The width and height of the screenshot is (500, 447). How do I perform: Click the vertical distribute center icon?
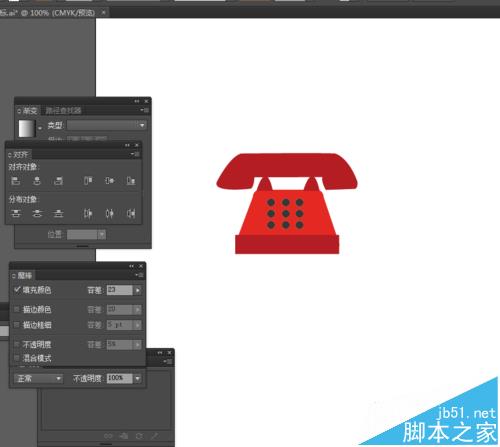37,213
